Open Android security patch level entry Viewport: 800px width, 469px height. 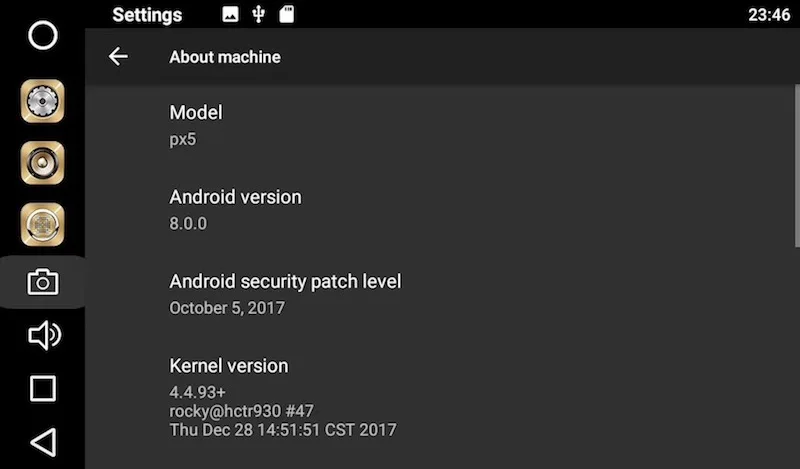[x=440, y=294]
